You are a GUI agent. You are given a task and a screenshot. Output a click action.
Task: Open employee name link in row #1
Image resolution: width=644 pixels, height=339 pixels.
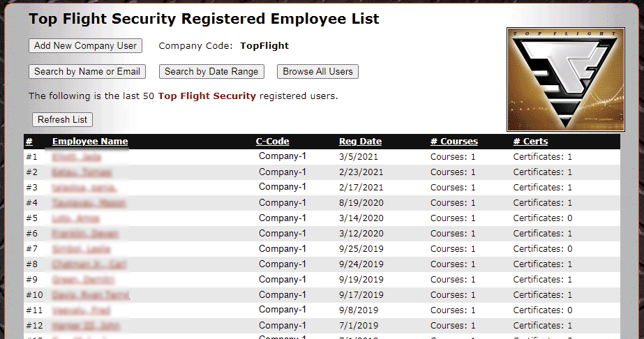coord(77,157)
